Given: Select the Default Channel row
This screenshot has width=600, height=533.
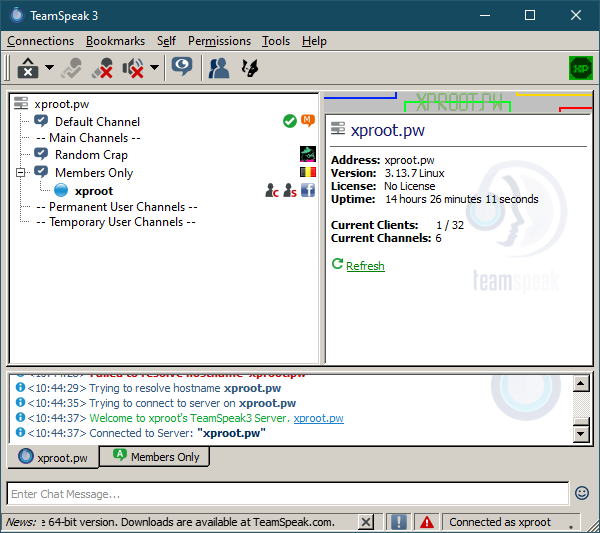Looking at the screenshot, I should [97, 122].
